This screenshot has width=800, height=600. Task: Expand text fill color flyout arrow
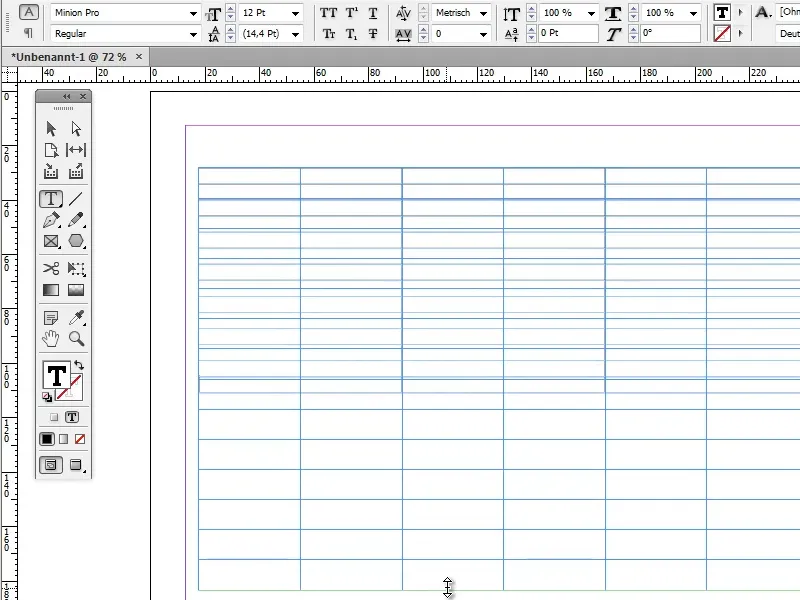pos(741,12)
